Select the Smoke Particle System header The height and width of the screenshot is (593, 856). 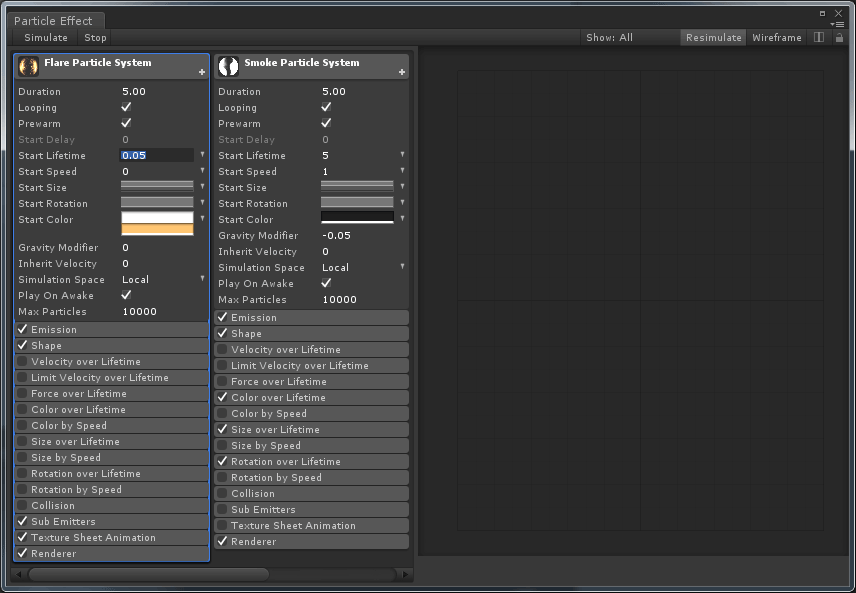(x=312, y=66)
